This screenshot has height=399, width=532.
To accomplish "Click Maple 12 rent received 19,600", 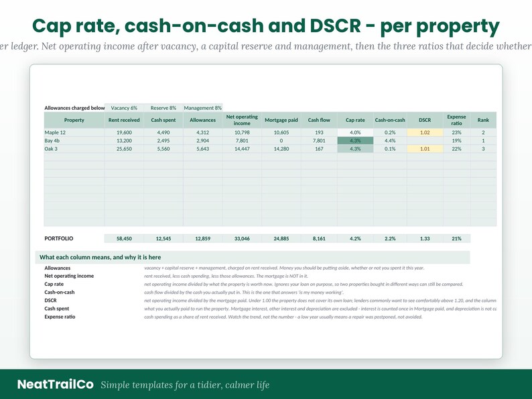I will coord(124,133).
